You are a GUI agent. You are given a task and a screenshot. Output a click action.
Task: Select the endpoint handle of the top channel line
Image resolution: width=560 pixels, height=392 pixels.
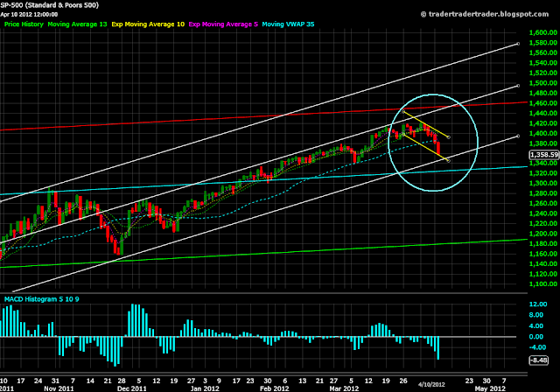[518, 44]
